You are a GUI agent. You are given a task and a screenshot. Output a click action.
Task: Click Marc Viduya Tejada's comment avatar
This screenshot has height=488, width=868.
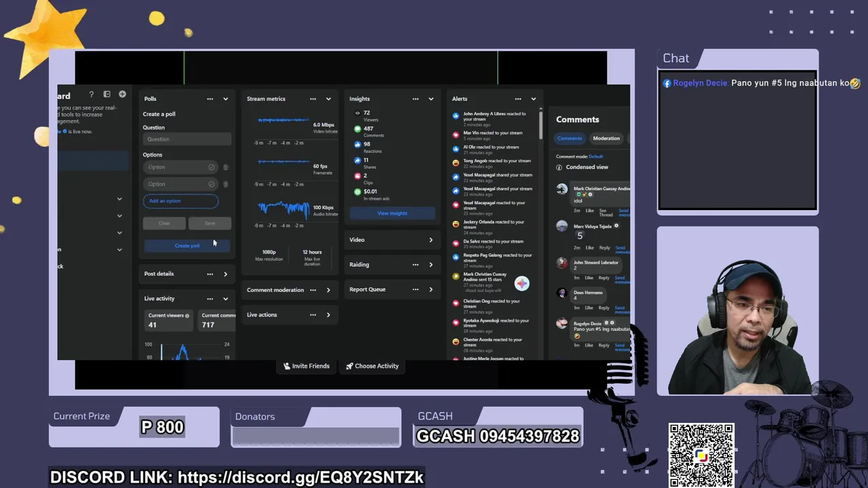point(562,227)
